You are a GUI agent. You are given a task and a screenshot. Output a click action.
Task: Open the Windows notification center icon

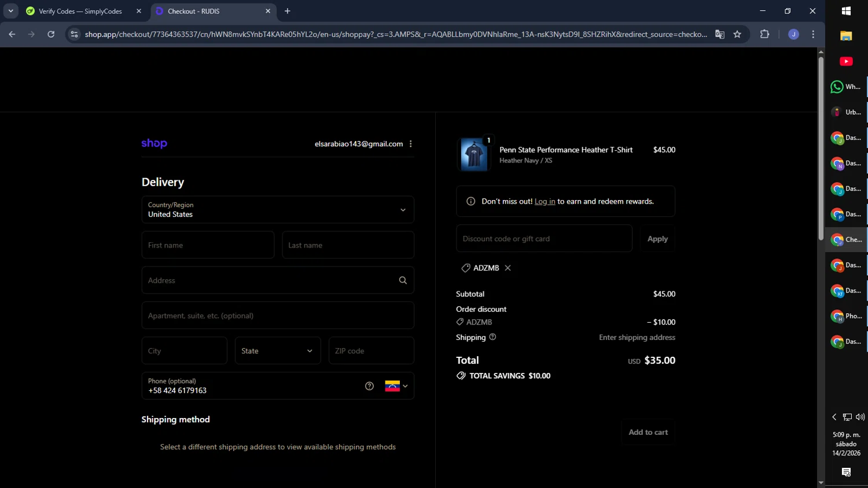coord(846,472)
